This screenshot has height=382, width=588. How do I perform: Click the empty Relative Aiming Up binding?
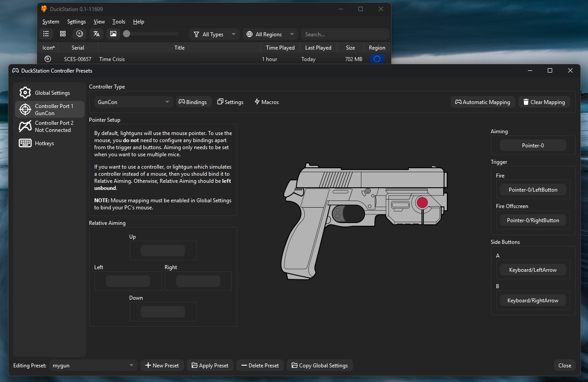(x=163, y=251)
